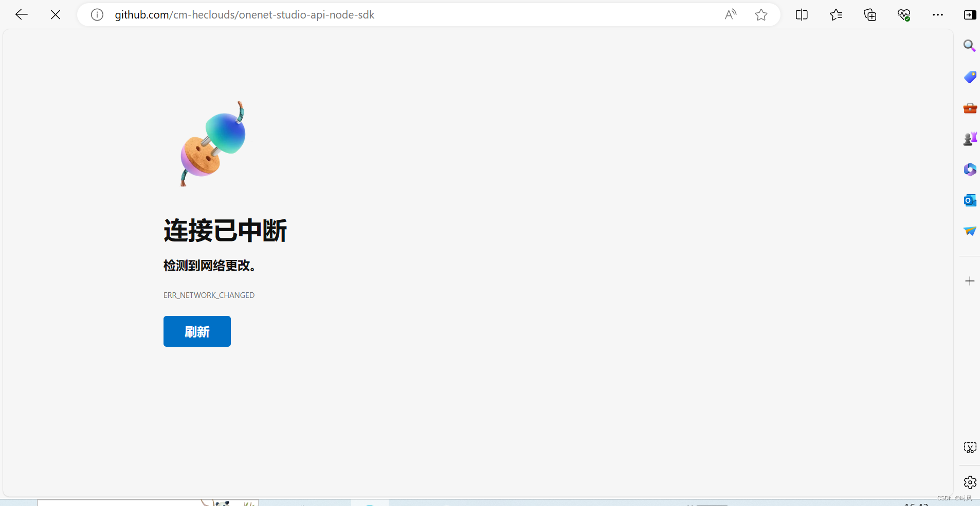The width and height of the screenshot is (980, 506).
Task: Launch the web capture tool
Action: pyautogui.click(x=970, y=447)
